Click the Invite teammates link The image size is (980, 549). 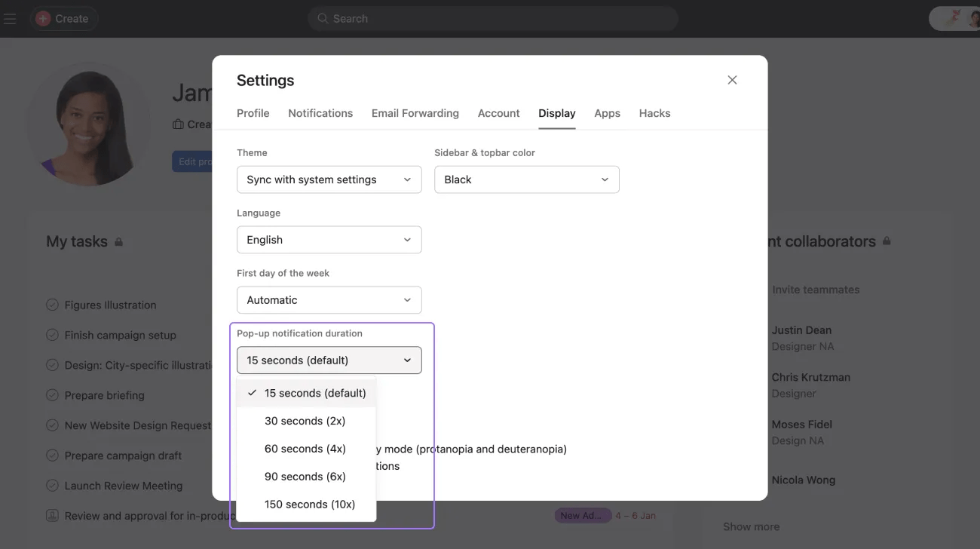815,289
